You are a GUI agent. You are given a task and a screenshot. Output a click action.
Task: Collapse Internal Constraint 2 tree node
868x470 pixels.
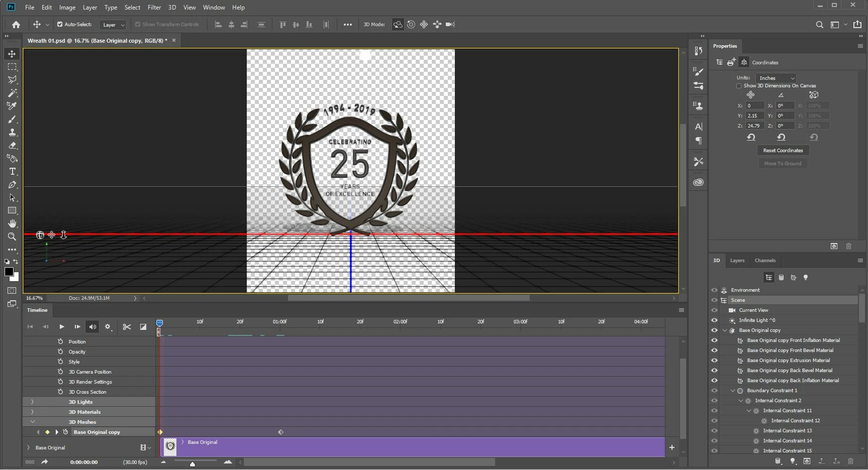(741, 401)
